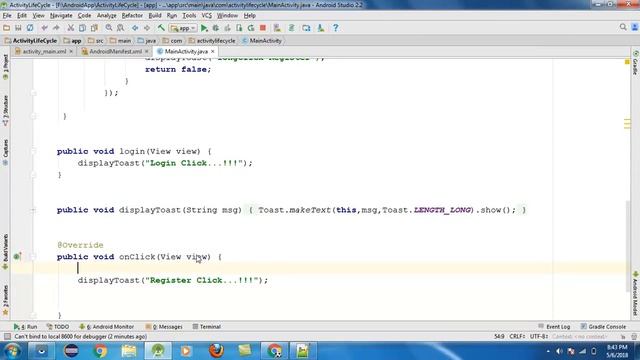Open the TODO tool window
640x360 pixels.
58,327
